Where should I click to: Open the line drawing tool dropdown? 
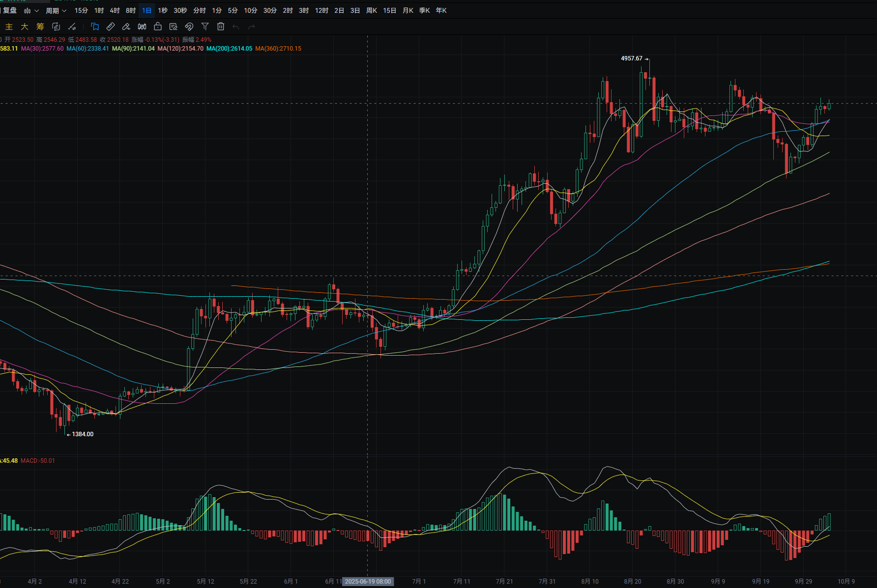tap(72, 27)
